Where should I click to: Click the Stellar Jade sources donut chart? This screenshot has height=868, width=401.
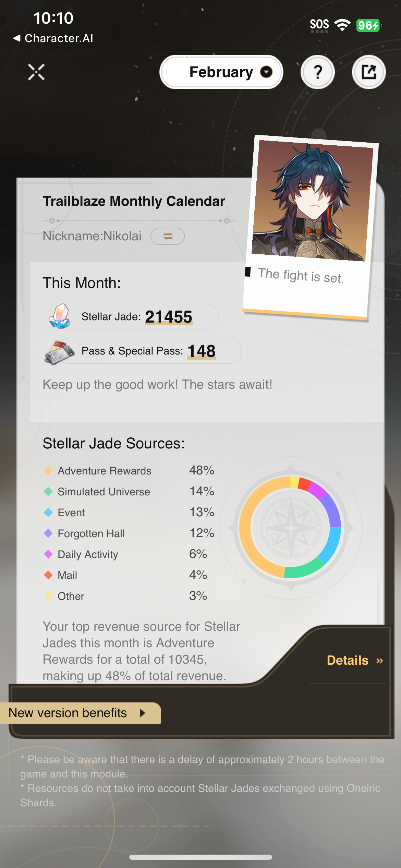[290, 528]
